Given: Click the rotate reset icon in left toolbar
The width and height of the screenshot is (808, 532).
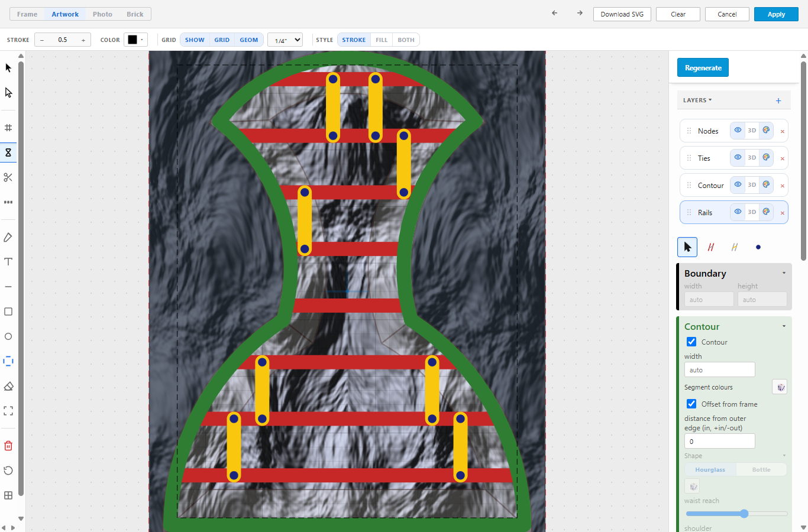Looking at the screenshot, I should 8,471.
